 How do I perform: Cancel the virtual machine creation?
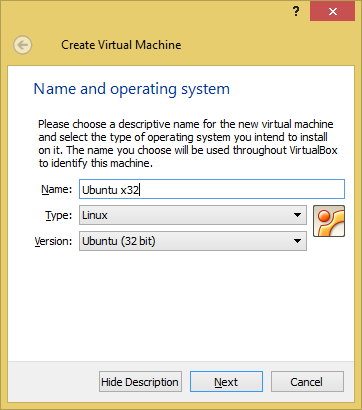307,382
